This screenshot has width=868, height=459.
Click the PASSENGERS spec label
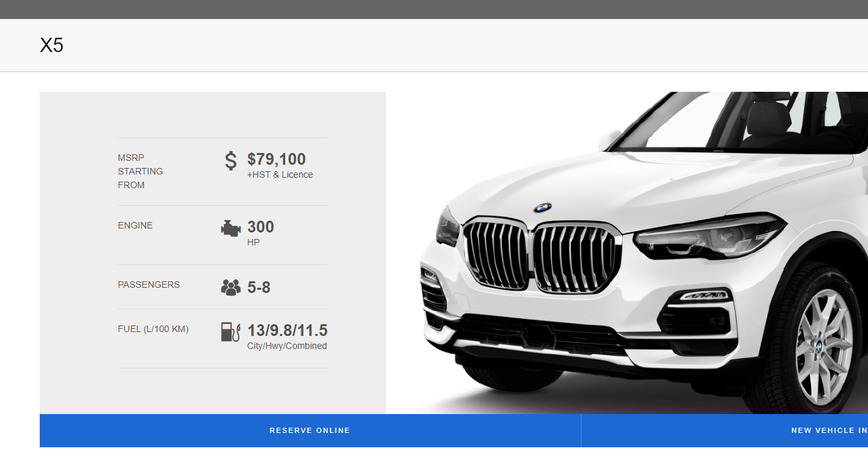tap(149, 285)
